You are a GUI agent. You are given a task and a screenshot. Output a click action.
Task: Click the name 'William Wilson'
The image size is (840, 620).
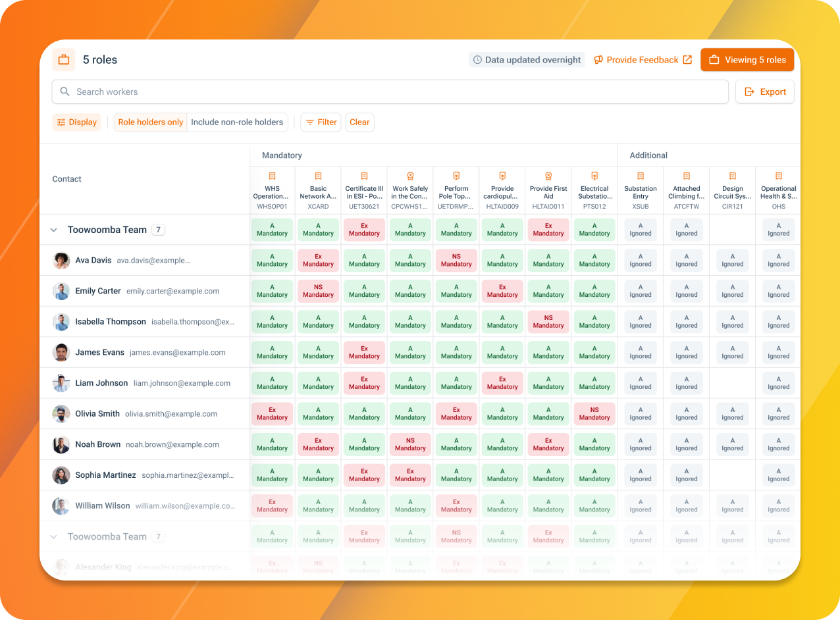click(x=103, y=506)
